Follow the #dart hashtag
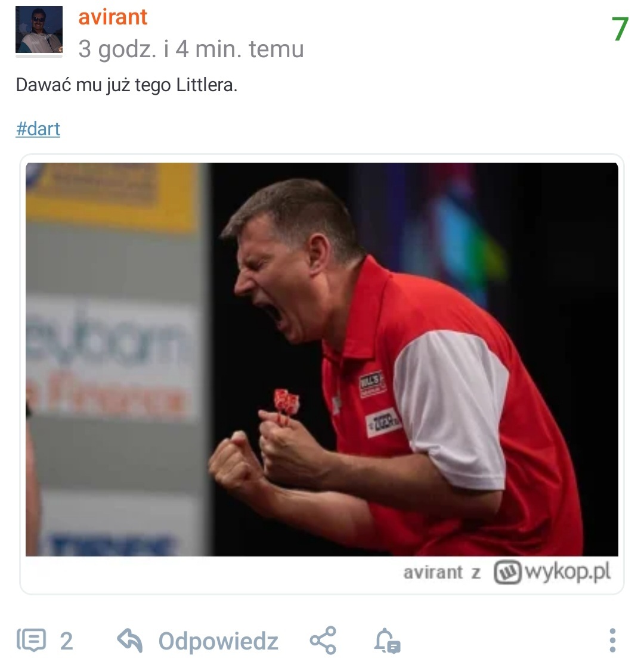 pyautogui.click(x=38, y=129)
